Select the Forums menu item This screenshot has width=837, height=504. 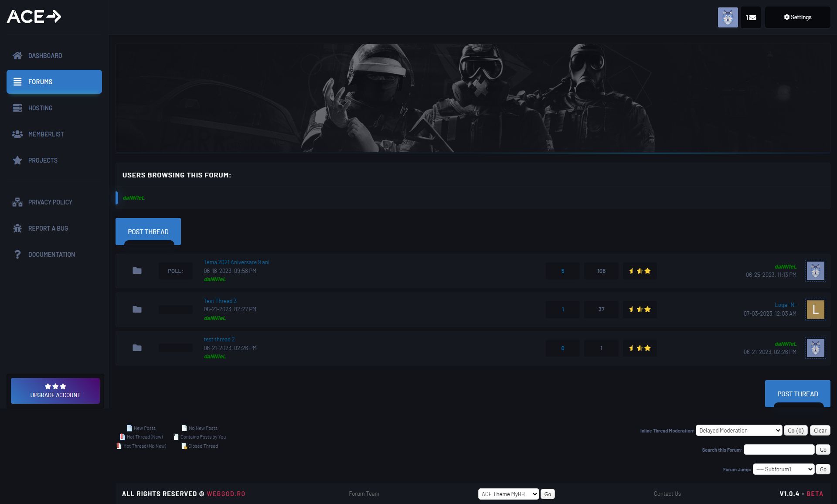[x=54, y=82]
